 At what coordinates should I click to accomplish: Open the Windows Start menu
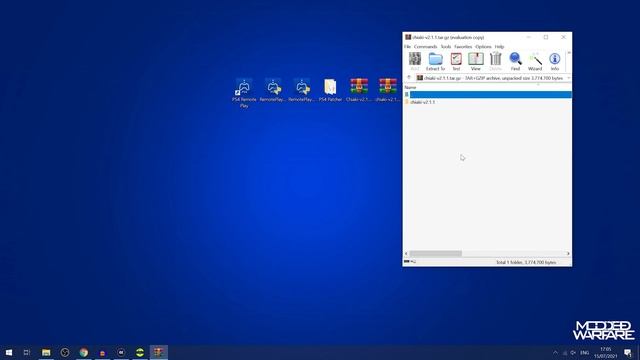pos(9,352)
